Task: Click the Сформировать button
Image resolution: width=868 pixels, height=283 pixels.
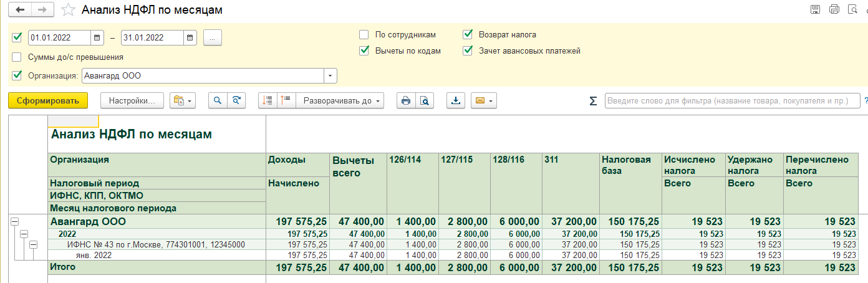Action: (48, 100)
